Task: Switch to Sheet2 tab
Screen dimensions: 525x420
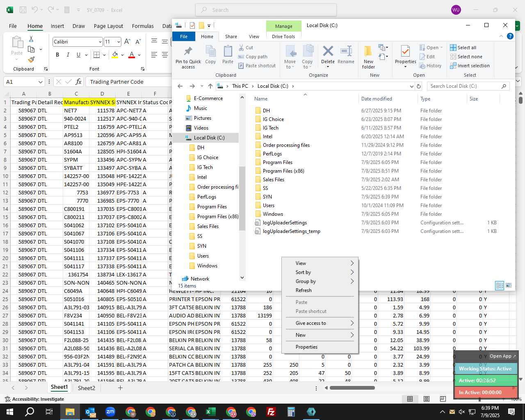Action: (x=87, y=388)
